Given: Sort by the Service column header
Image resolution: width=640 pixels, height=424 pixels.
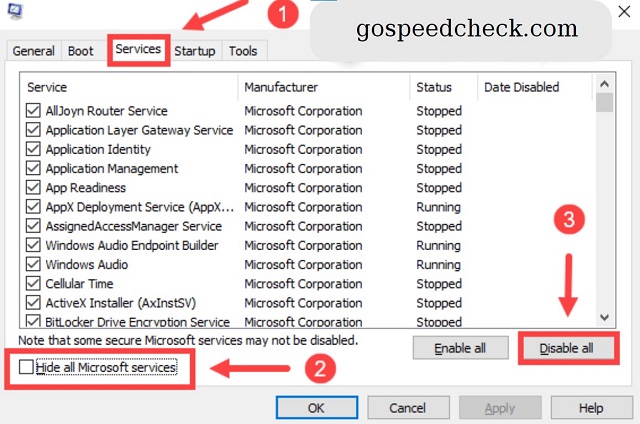Looking at the screenshot, I should tap(129, 87).
